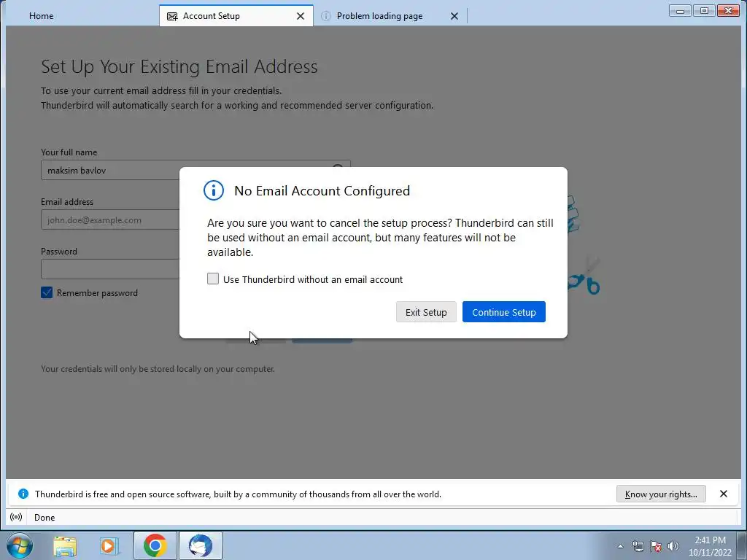Toggle the Remember password checkbox
This screenshot has width=747, height=560.
point(47,292)
